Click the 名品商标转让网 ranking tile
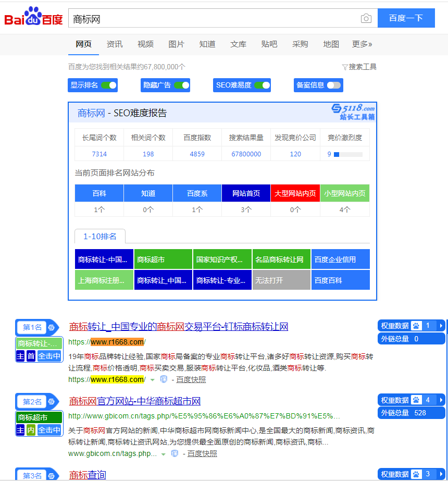The height and width of the screenshot is (481, 448). pos(281,259)
